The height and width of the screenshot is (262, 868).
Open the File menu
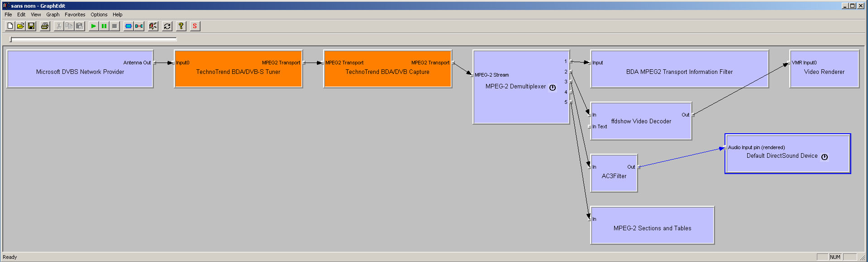point(8,15)
